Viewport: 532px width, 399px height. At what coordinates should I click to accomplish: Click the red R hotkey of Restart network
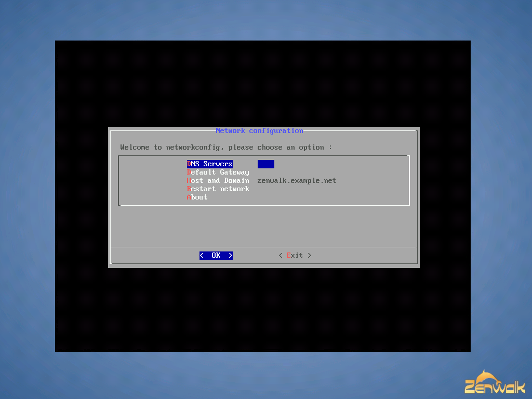click(189, 189)
